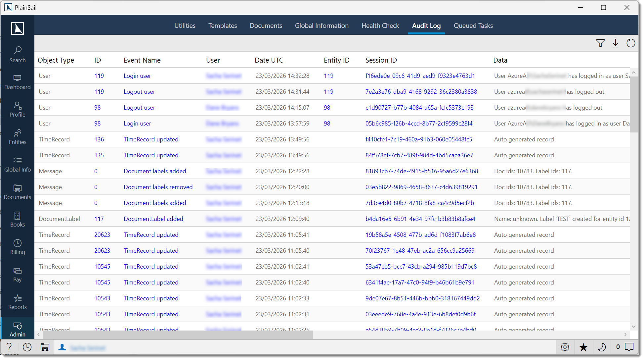
Task: Open the Health Check tab
Action: click(380, 26)
